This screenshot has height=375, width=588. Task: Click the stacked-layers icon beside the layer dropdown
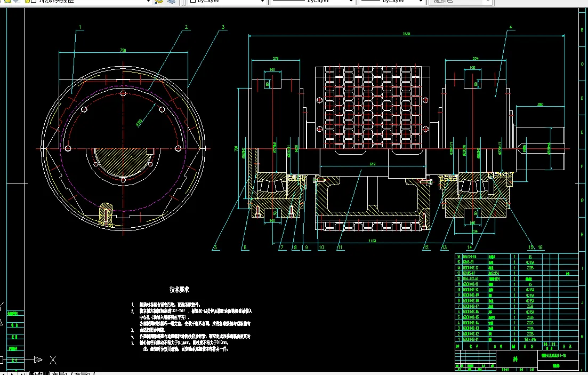[x=171, y=2]
